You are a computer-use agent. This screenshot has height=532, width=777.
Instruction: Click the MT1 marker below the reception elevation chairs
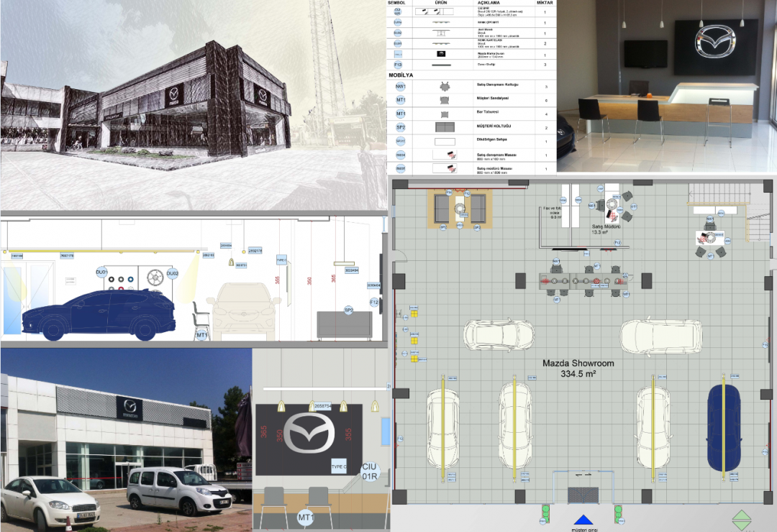(x=305, y=518)
